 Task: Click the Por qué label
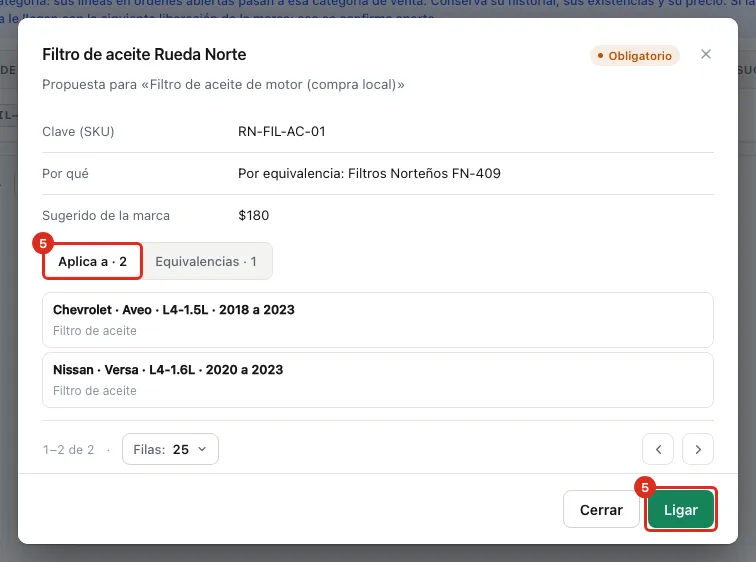click(x=65, y=174)
